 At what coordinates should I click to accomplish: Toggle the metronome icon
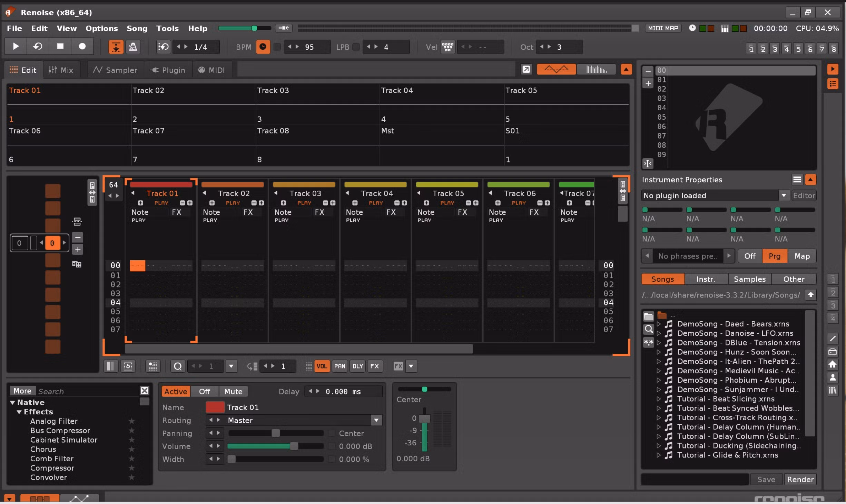(x=133, y=47)
